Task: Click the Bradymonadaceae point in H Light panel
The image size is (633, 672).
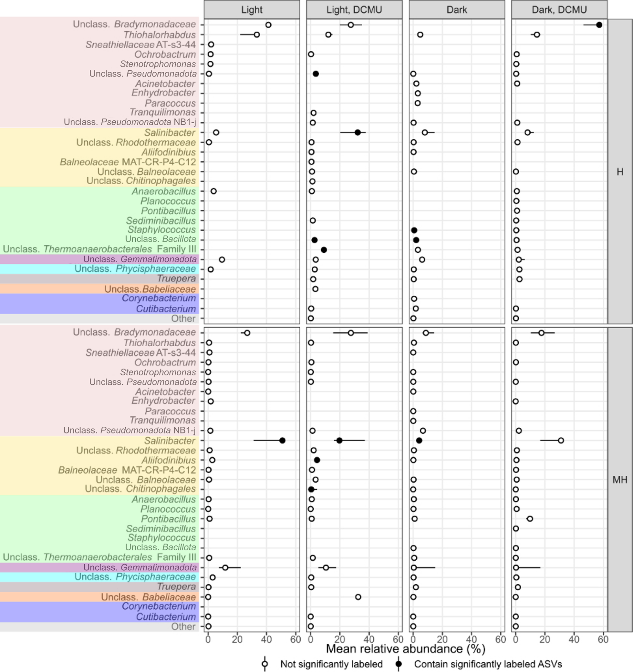Action: pyautogui.click(x=268, y=25)
